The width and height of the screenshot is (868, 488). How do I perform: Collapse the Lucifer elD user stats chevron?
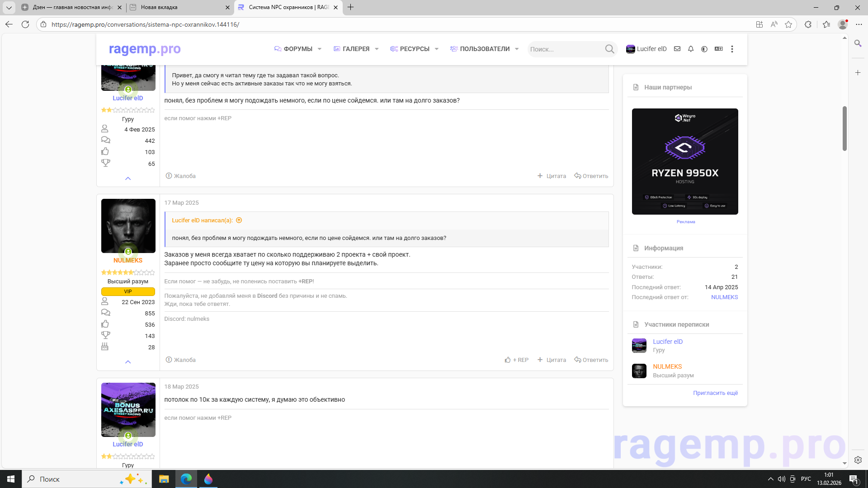pos(128,178)
